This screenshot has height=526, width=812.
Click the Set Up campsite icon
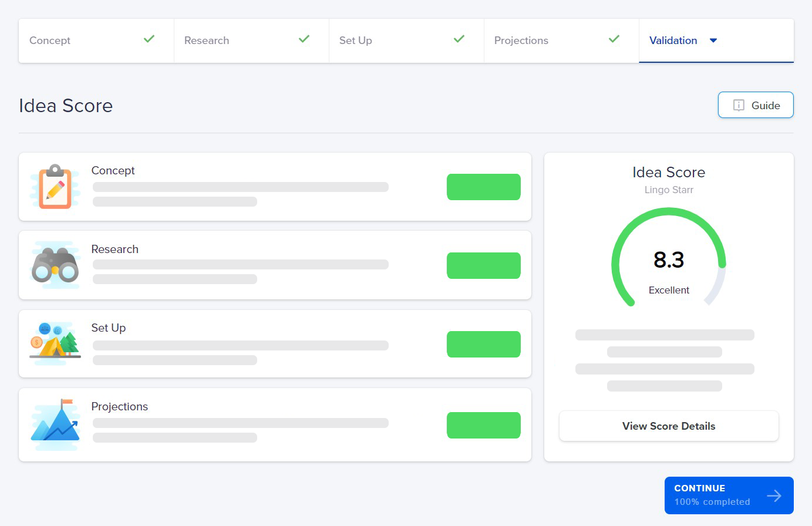point(55,344)
